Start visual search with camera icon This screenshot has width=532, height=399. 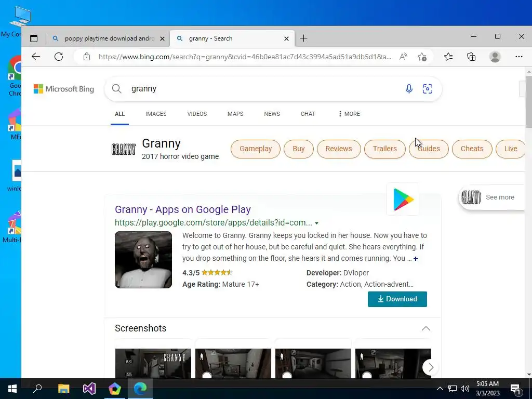coord(428,89)
